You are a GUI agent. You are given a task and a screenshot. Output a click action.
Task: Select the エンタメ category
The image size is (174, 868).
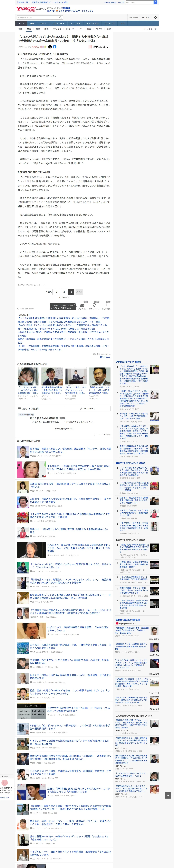57,29
